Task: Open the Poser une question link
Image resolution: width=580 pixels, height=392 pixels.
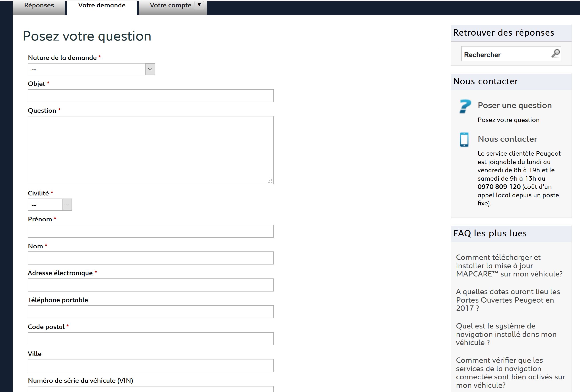Action: 515,105
